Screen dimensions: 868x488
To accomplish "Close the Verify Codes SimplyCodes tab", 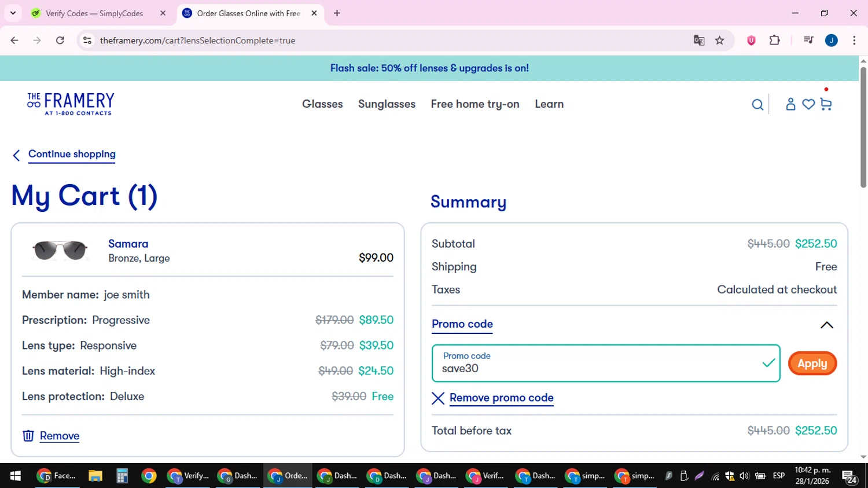I will (x=163, y=13).
